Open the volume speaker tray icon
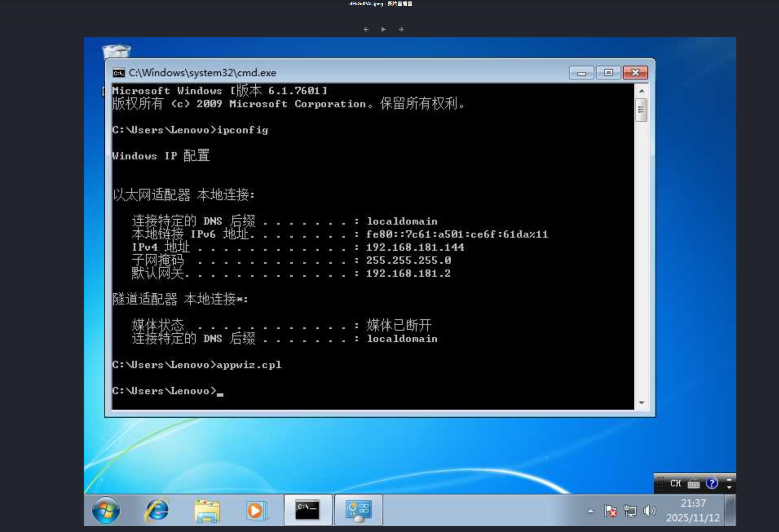 pos(649,511)
